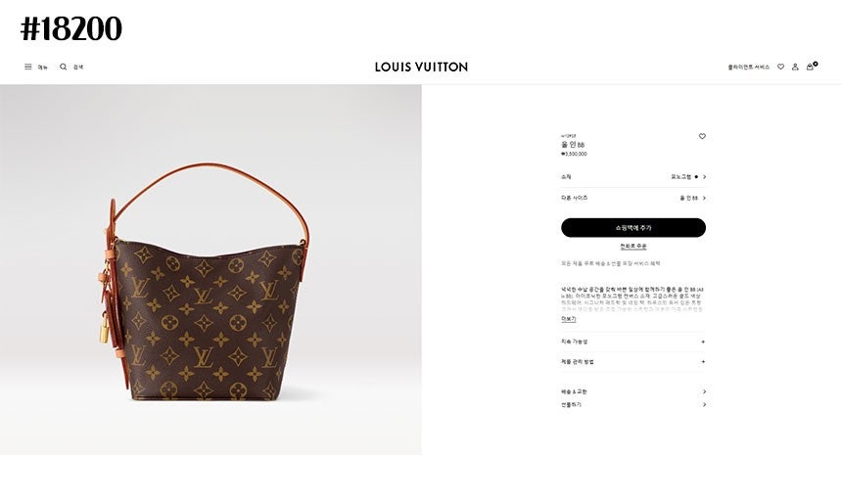Viewport: 842px width, 504px height.
Task: Open the other sizes (다른 사이즈) chevron
Action: (705, 198)
